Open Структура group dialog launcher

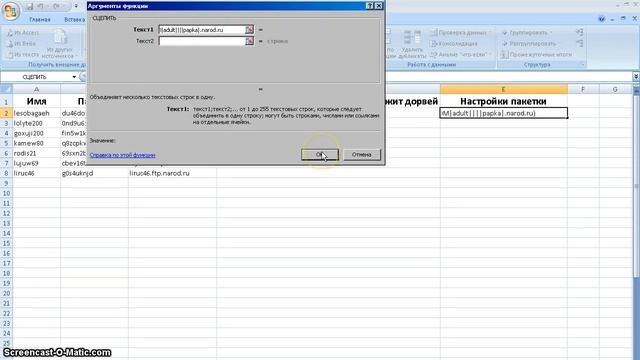[582, 64]
